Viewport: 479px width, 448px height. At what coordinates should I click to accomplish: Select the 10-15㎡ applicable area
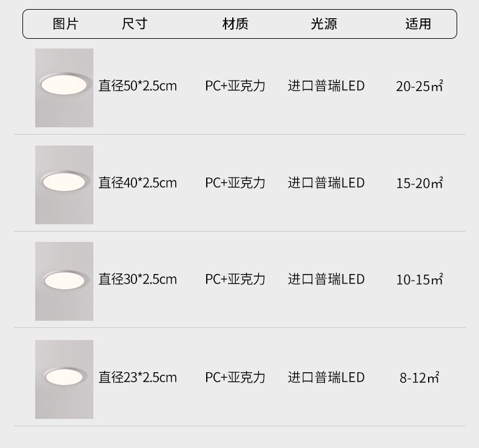pyautogui.click(x=420, y=279)
